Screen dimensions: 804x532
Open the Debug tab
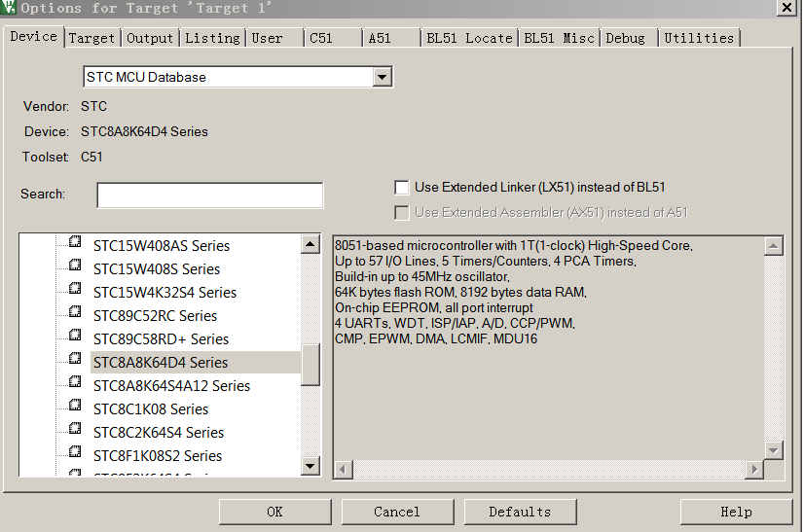tap(625, 38)
